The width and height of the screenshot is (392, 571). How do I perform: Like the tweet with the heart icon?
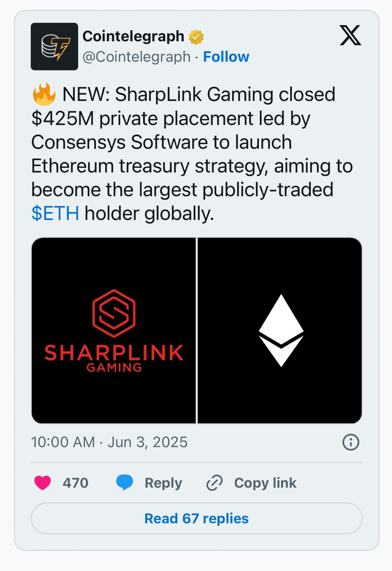pyautogui.click(x=43, y=483)
